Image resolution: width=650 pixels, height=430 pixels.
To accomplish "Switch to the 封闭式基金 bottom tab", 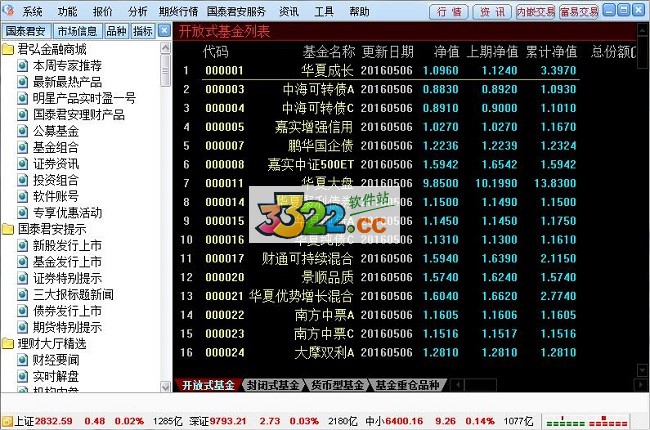I will coord(272,385).
